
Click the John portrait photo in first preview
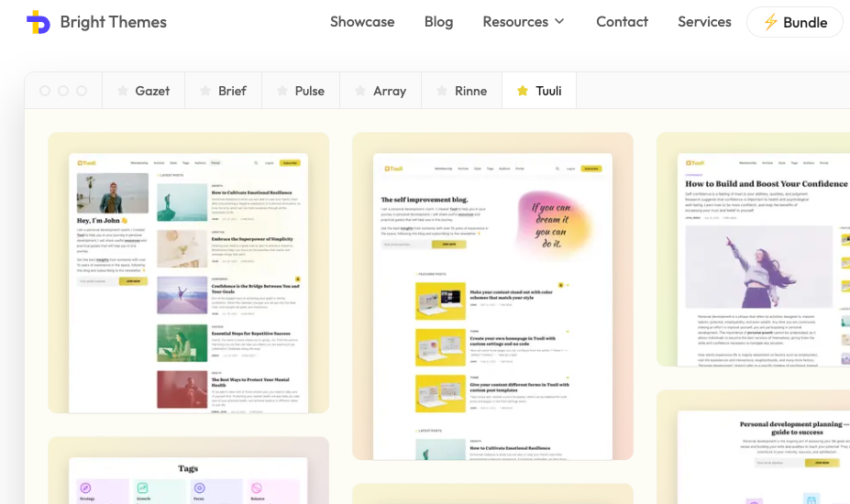pyautogui.click(x=113, y=193)
